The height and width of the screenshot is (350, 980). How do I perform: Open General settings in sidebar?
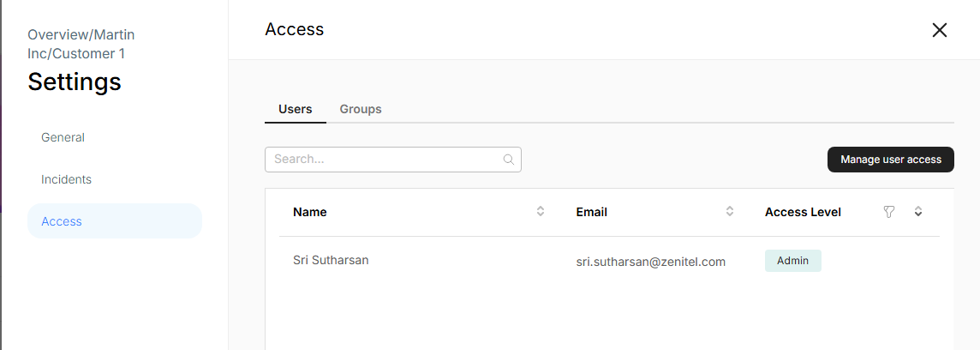pyautogui.click(x=63, y=137)
